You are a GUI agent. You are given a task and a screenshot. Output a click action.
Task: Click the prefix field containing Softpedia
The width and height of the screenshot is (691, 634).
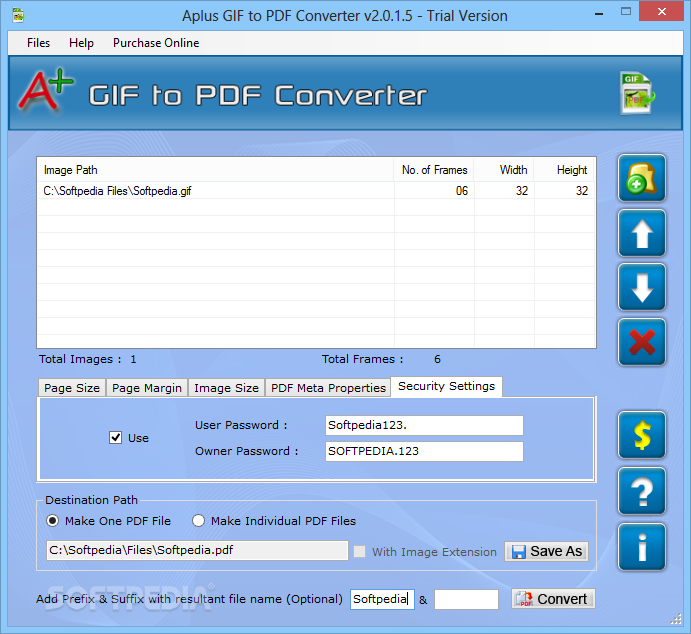pyautogui.click(x=382, y=599)
